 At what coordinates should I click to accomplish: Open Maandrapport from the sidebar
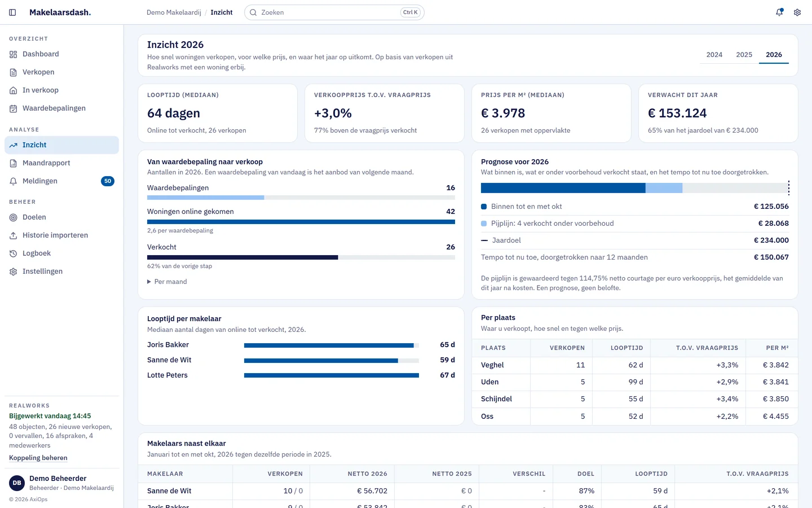[x=62, y=163]
